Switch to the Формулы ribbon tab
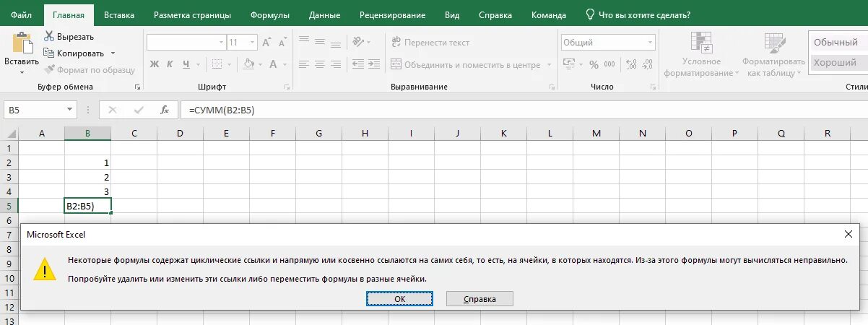Image resolution: width=868 pixels, height=325 pixels. click(x=269, y=14)
